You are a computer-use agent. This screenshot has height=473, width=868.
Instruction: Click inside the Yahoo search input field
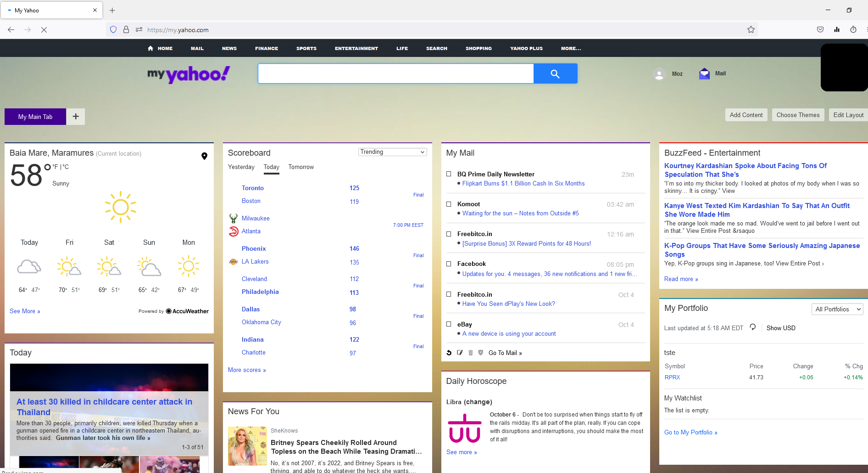[x=395, y=73]
